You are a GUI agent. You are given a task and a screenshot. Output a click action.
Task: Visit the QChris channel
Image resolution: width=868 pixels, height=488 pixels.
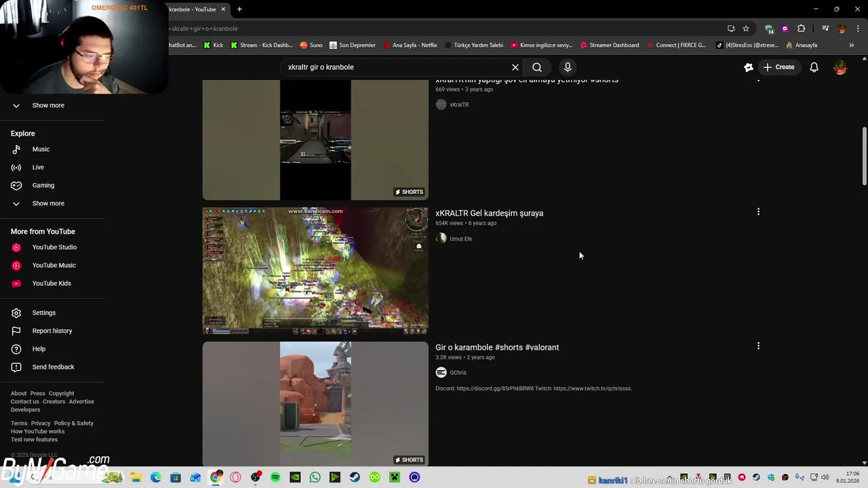pyautogui.click(x=458, y=373)
